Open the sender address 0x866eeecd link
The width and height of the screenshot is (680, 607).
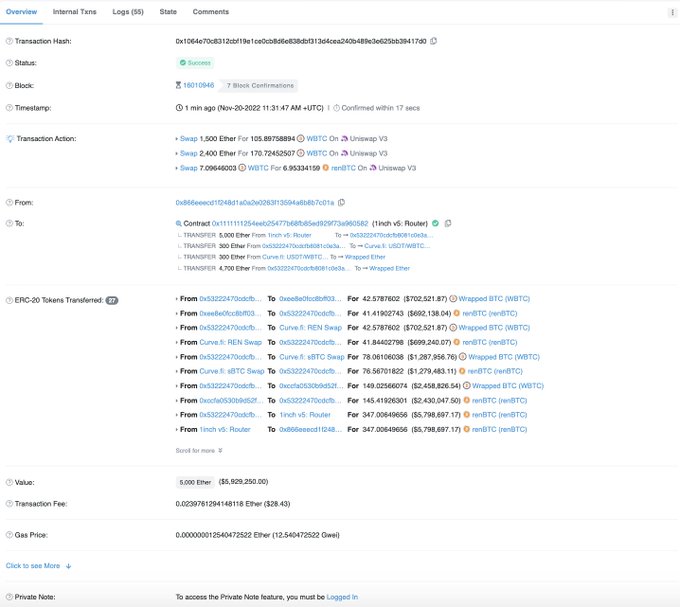(x=255, y=202)
